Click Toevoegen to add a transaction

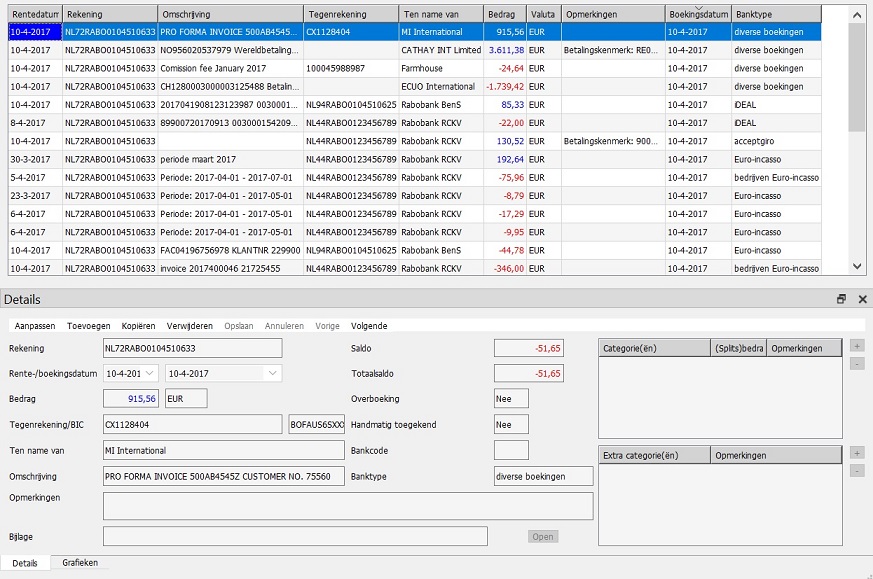(x=89, y=326)
